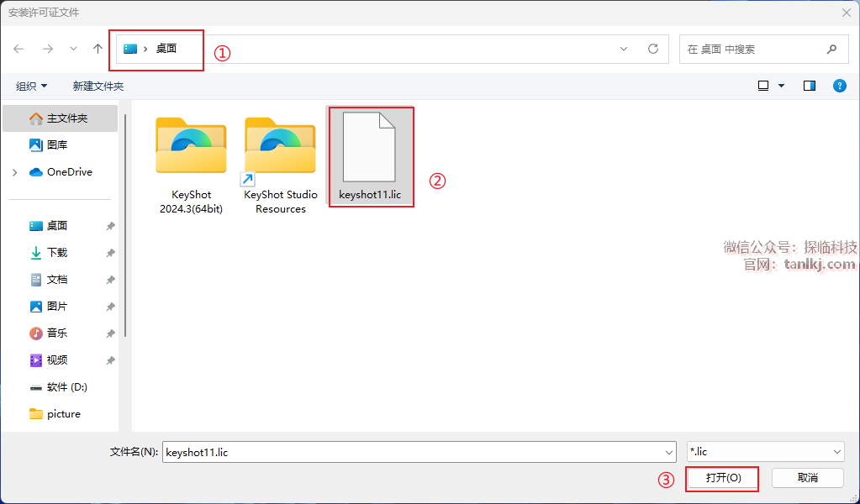Unpin 桌面 using its pin icon
The width and height of the screenshot is (860, 504).
pyautogui.click(x=110, y=226)
